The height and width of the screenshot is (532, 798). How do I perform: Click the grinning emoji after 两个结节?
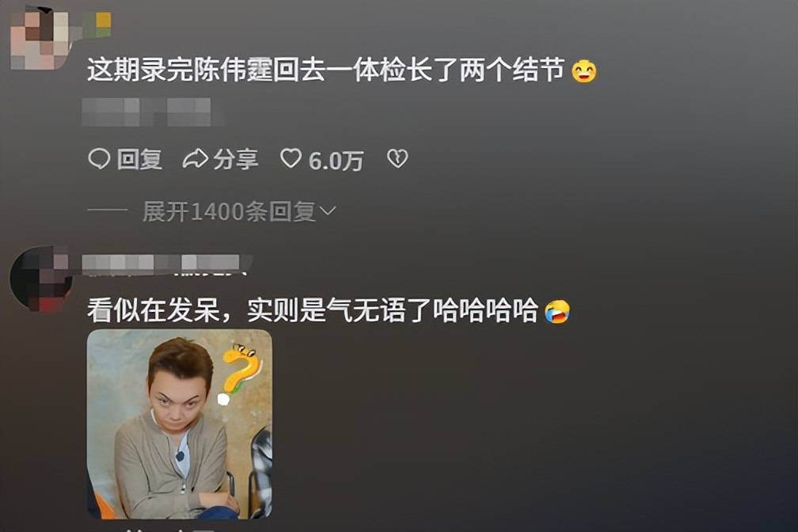pos(583,70)
